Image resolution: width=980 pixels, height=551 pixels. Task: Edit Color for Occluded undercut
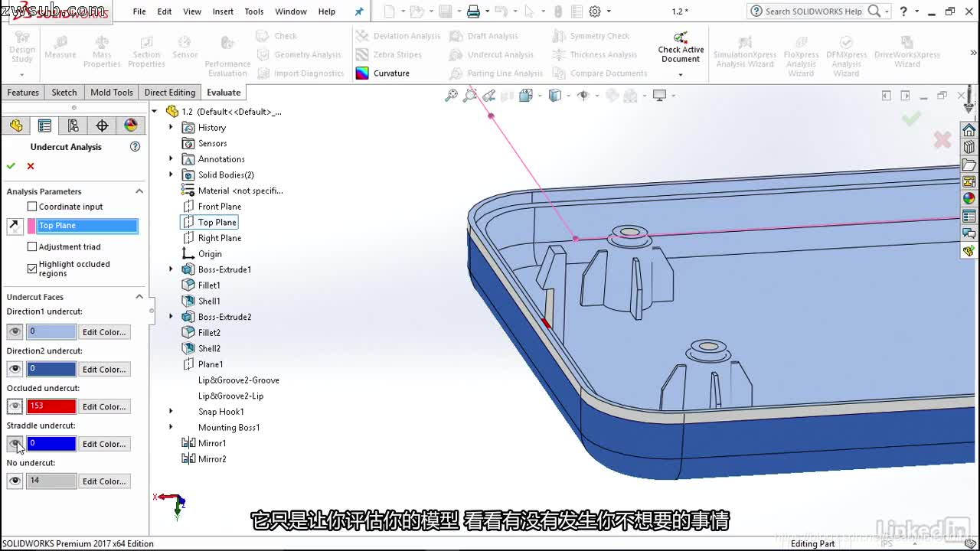pyautogui.click(x=104, y=406)
